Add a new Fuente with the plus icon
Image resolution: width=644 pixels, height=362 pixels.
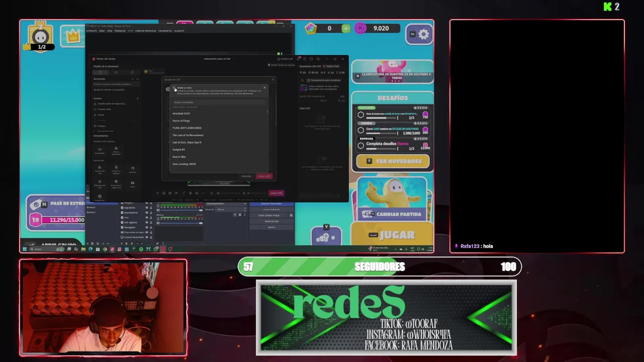(137, 99)
